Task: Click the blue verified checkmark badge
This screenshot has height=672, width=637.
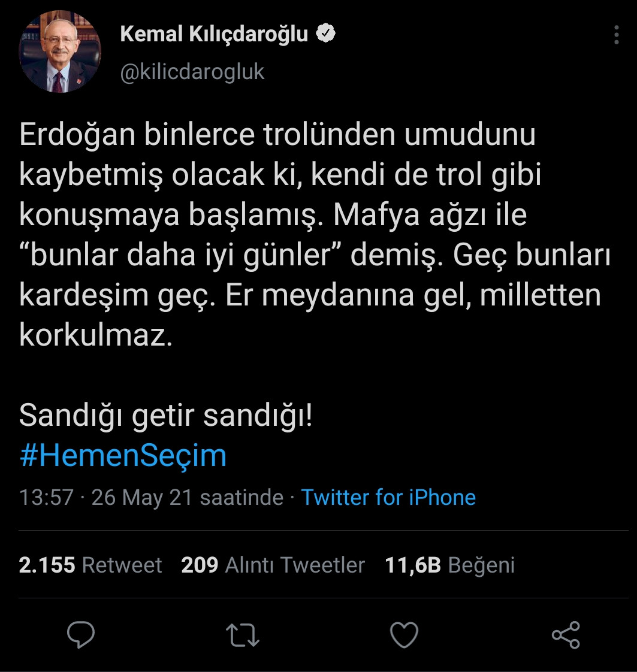Action: [x=325, y=33]
